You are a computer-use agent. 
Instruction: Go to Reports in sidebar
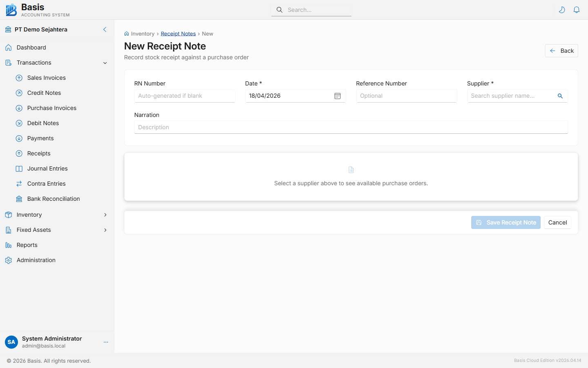[x=27, y=245]
